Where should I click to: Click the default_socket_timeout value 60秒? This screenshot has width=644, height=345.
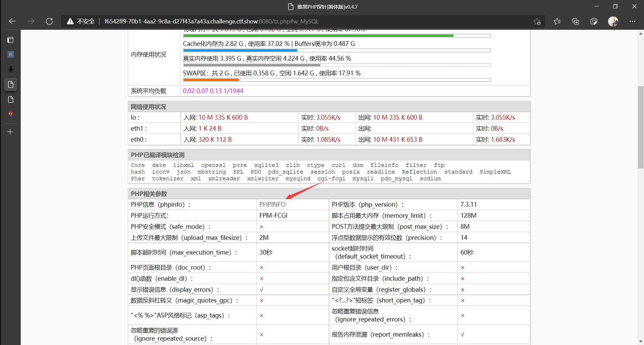(x=467, y=253)
